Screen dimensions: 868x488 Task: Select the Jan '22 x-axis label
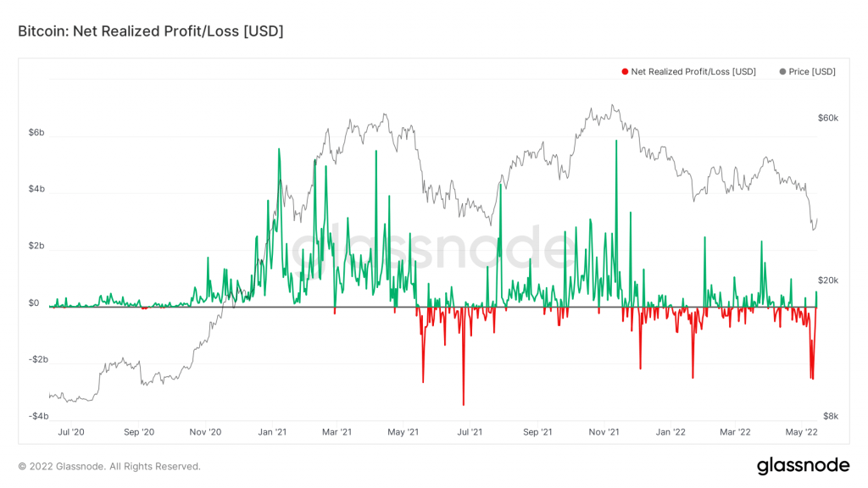pos(670,432)
